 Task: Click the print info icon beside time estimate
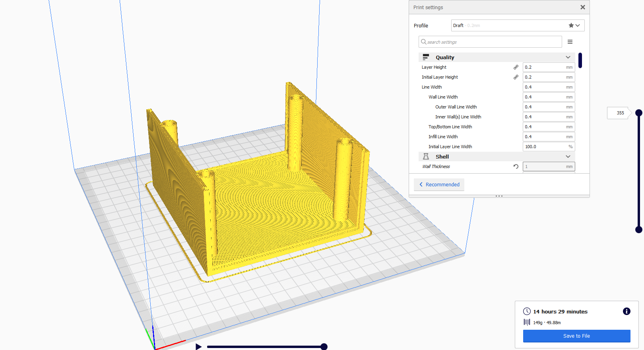pos(627,311)
